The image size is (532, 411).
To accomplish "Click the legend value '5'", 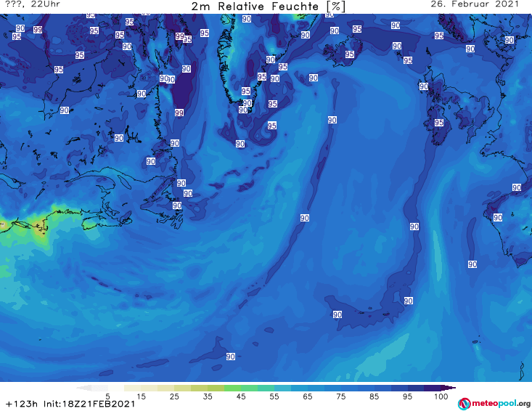I will coord(107,396).
